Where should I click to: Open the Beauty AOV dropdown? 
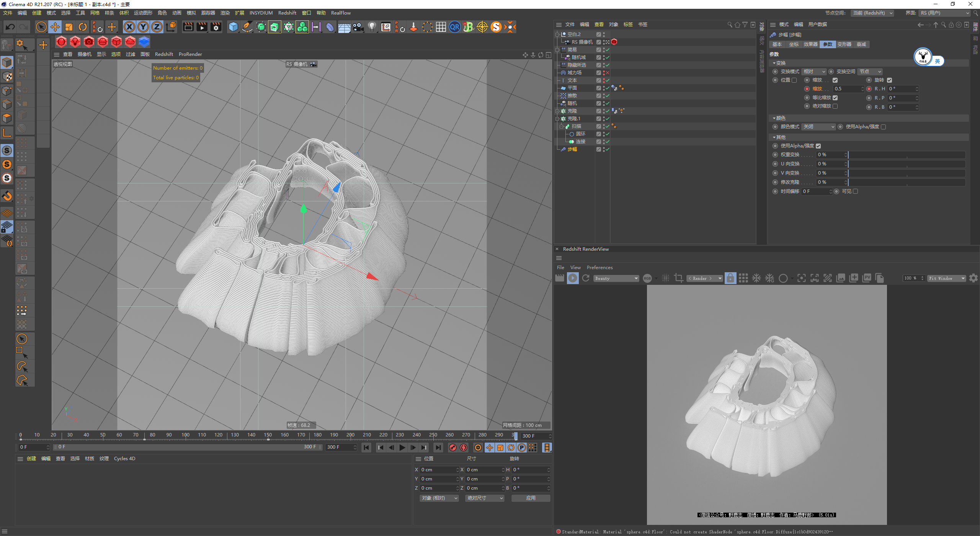click(616, 278)
